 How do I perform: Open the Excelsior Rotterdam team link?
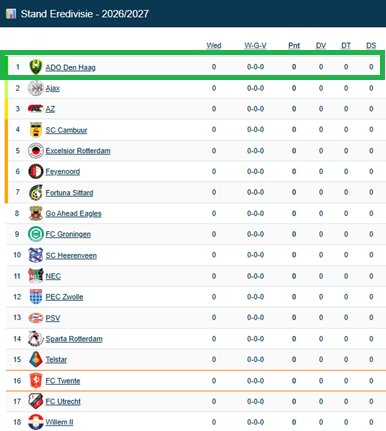78,151
